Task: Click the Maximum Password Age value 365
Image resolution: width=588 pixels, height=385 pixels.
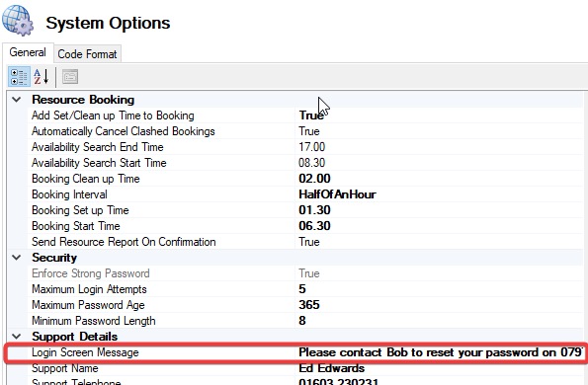Action: [x=309, y=305]
